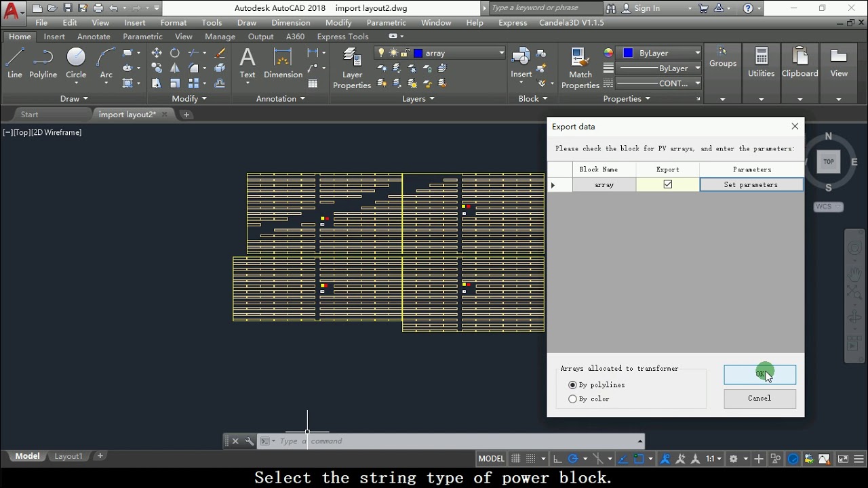
Task: Click Match Properties icon
Action: (x=580, y=68)
